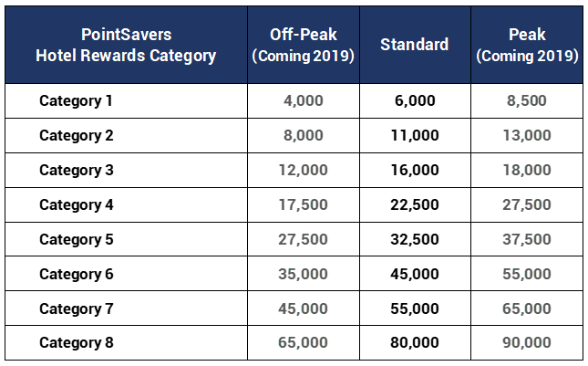Select the Off-Peak (Coming 2019) column header
The height and width of the screenshot is (366, 588).
303,45
